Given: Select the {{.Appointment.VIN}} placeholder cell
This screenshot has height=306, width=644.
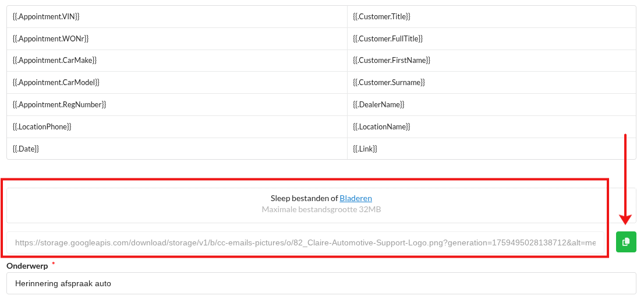Looking at the screenshot, I should click(46, 17).
